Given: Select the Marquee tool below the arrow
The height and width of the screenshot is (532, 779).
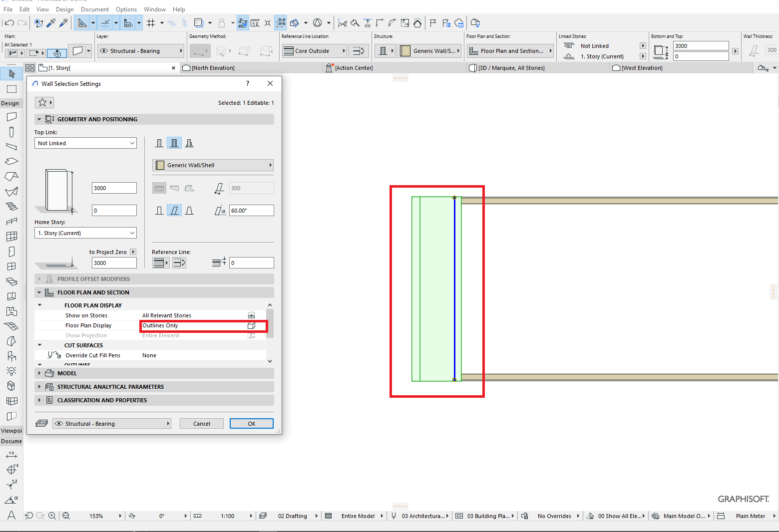Looking at the screenshot, I should pyautogui.click(x=11, y=89).
